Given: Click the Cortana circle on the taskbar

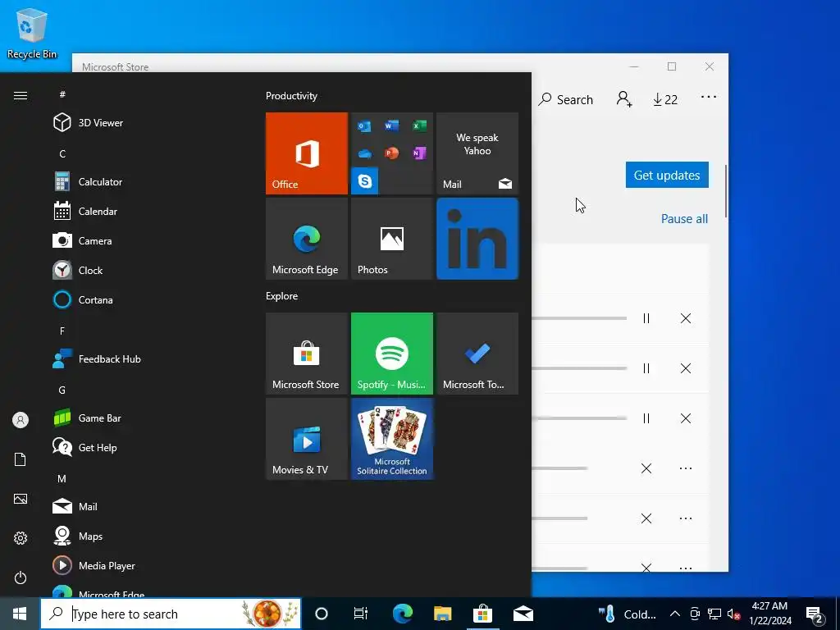Looking at the screenshot, I should [322, 614].
